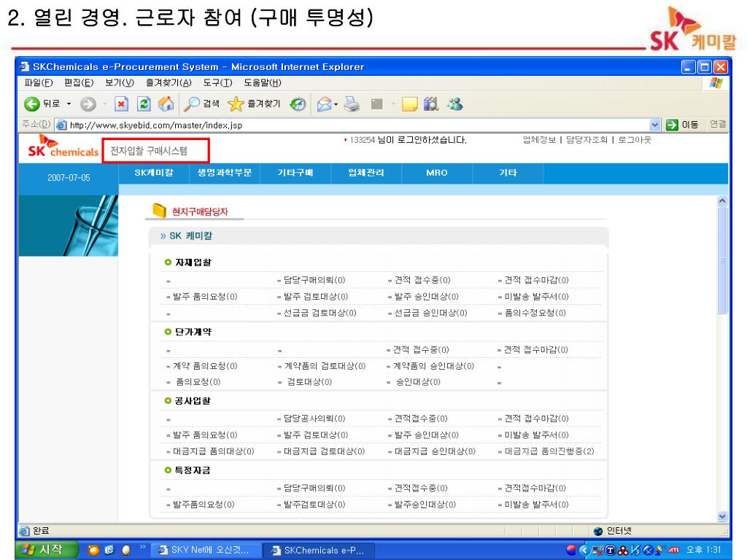Screen dimensions: 747x560
Task: Open 대금지급 품의진행중(2) link
Action: click(549, 451)
